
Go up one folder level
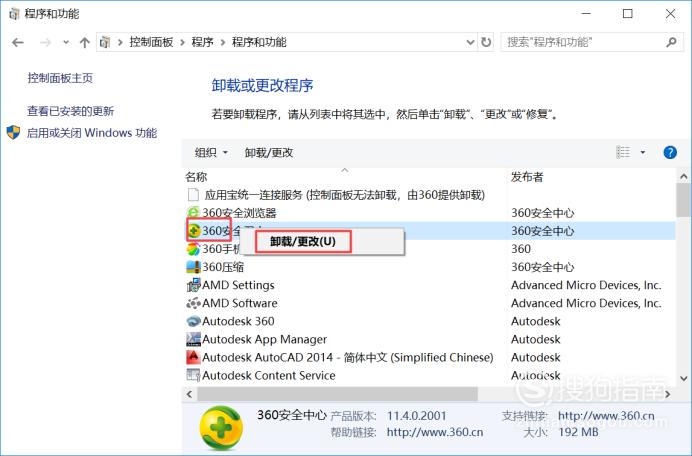(84, 42)
